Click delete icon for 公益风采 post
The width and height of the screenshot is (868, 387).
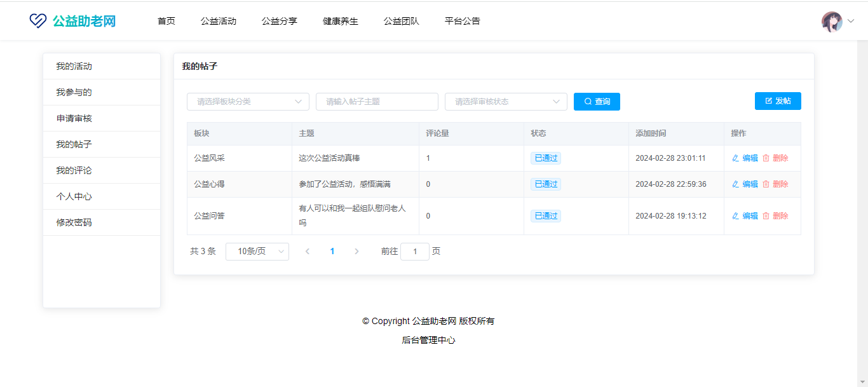(x=766, y=158)
